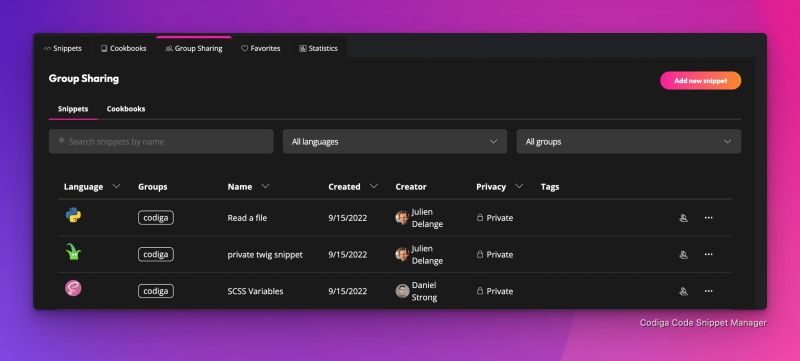Open the private twig snippet

(x=265, y=254)
